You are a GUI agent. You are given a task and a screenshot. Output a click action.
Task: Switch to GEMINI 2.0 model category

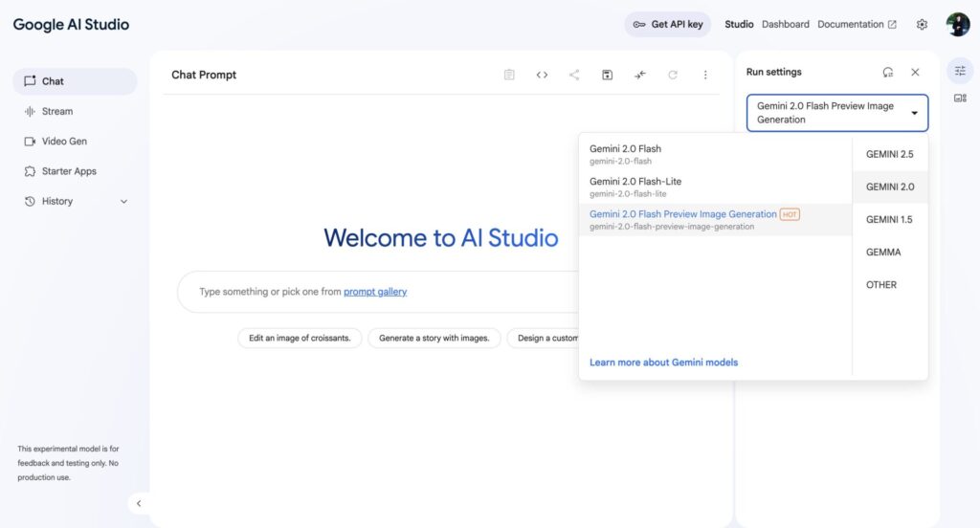(889, 187)
